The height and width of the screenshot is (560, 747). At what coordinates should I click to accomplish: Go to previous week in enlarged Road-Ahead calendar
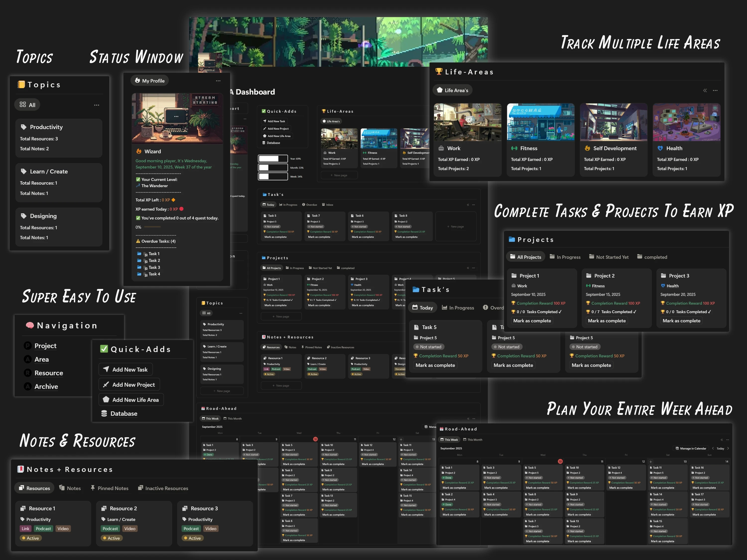point(713,448)
